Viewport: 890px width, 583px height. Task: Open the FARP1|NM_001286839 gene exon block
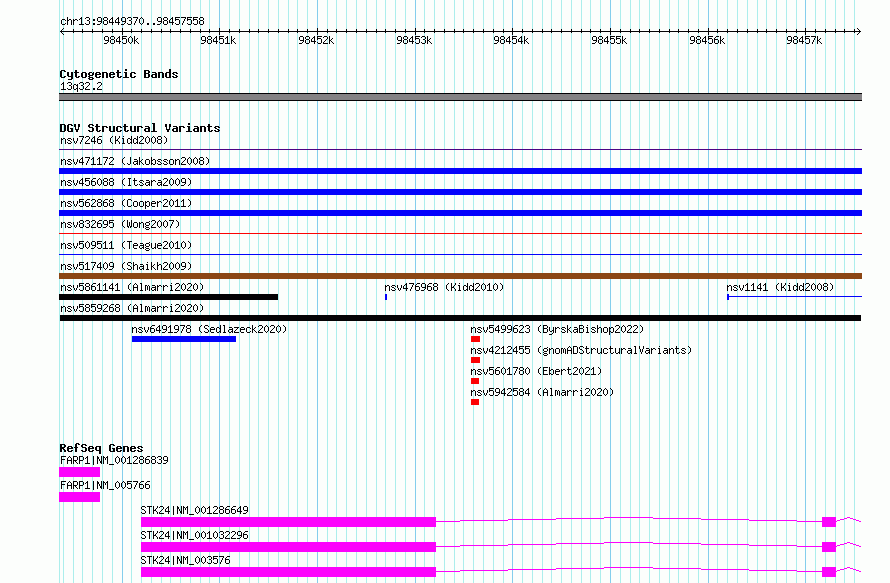[x=79, y=472]
